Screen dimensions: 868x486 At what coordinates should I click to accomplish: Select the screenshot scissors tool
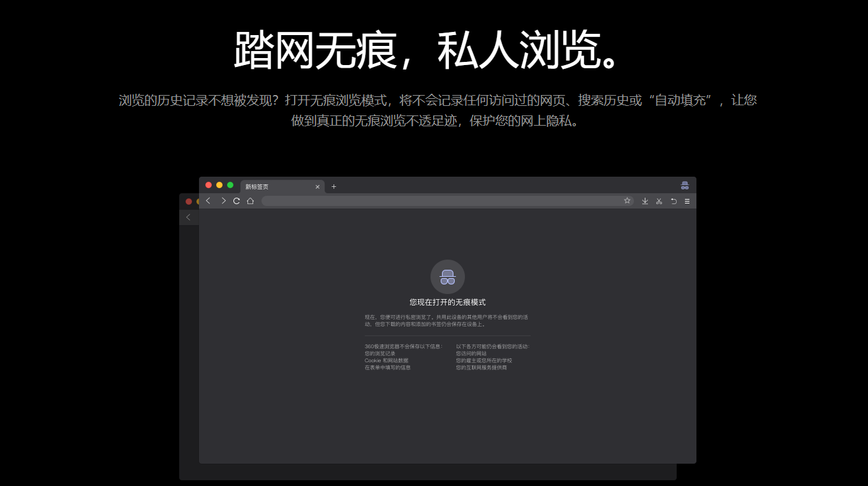pos(659,200)
